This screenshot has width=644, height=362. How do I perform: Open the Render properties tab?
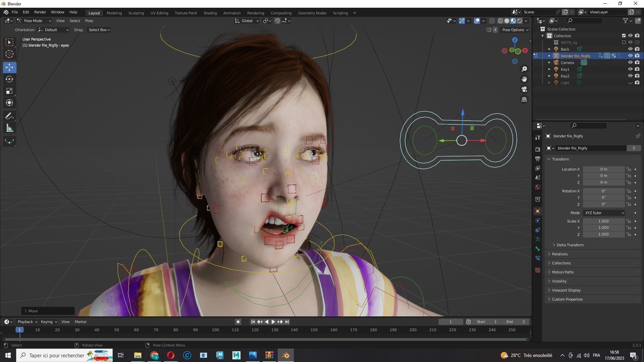click(x=538, y=149)
